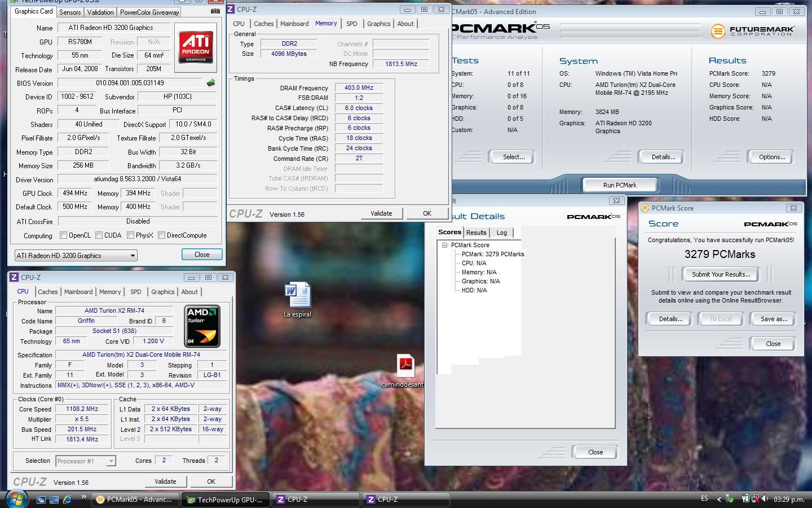Enable the DirectCompute checkbox
Image resolution: width=812 pixels, height=508 pixels.
pos(162,235)
